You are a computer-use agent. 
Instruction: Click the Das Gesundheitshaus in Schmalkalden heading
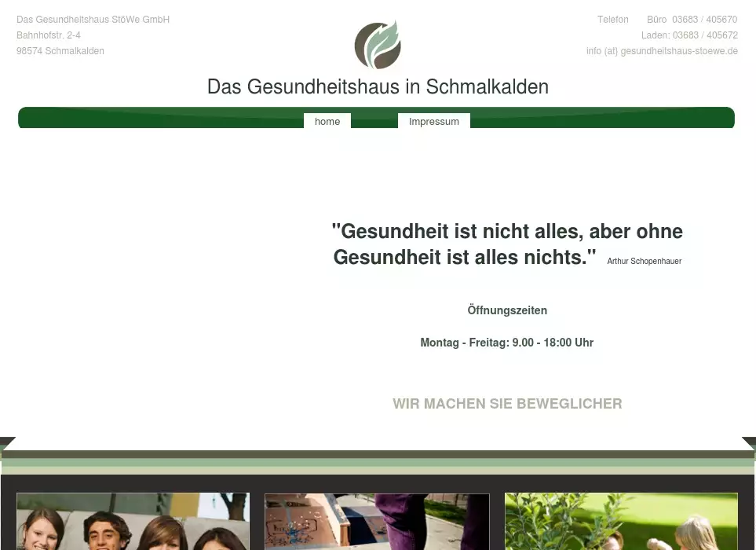pyautogui.click(x=378, y=86)
